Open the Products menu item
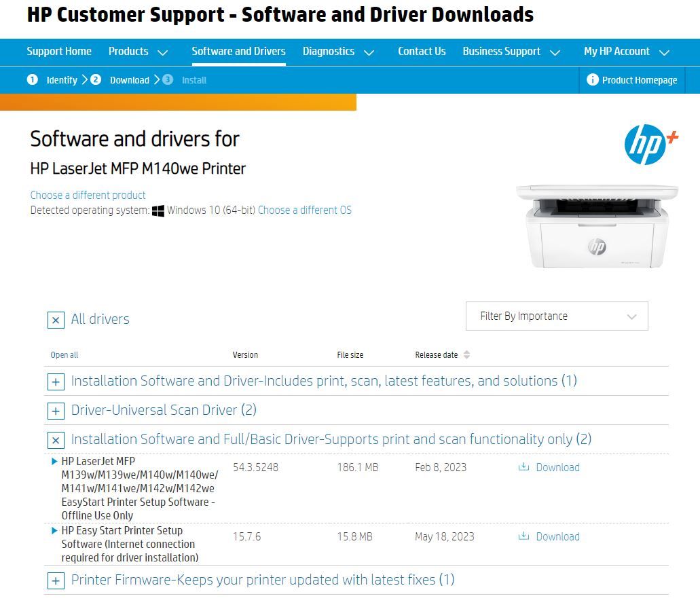700x609 pixels. point(128,52)
